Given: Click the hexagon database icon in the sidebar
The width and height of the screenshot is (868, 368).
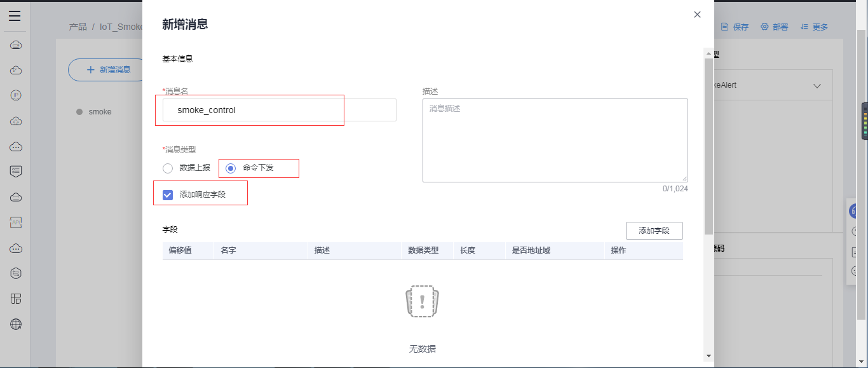Looking at the screenshot, I should click(x=17, y=273).
